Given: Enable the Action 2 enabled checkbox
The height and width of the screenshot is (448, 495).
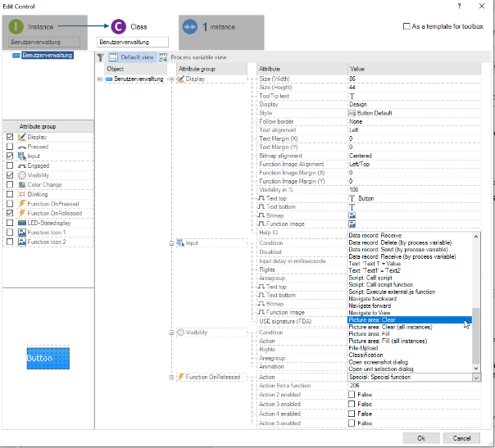Looking at the screenshot, I should click(x=352, y=395).
